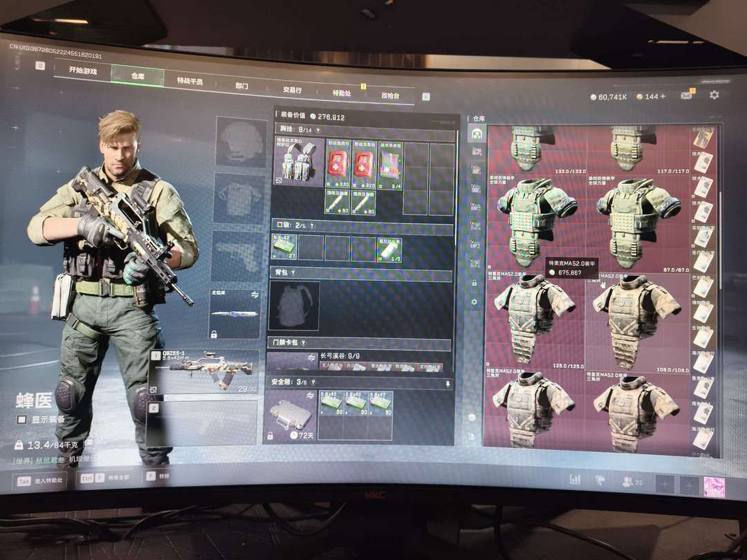The image size is (747, 560).
Task: Click the empty backpack slot
Action: 294,306
